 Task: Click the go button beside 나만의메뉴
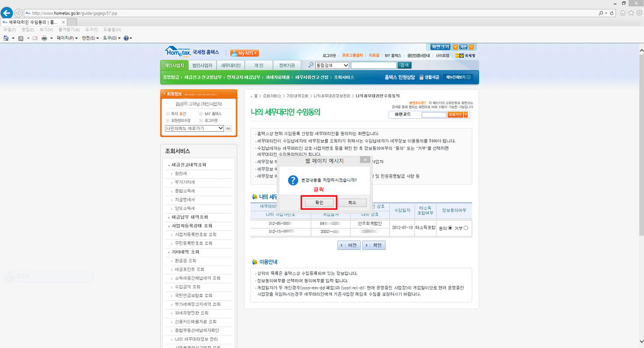point(228,128)
